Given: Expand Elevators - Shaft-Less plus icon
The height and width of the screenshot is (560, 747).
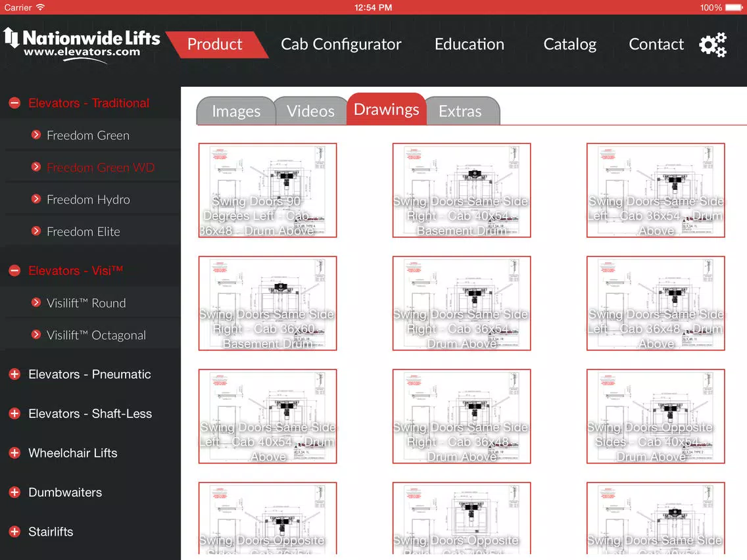Looking at the screenshot, I should 14,413.
